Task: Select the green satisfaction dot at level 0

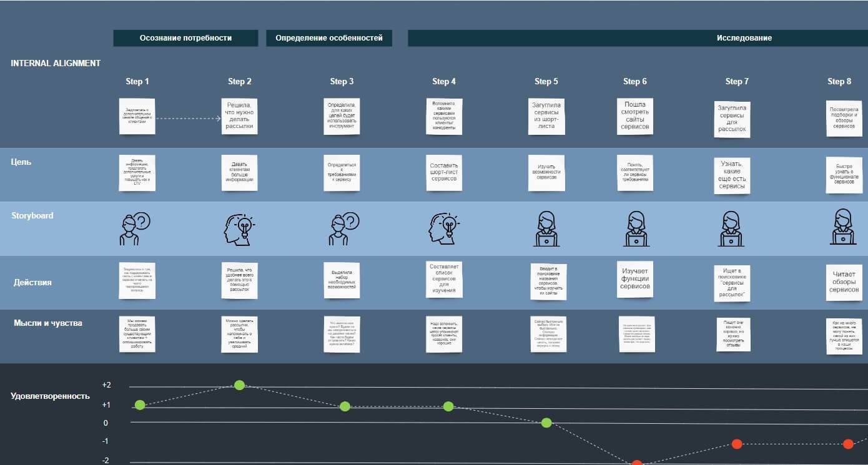Action: [546, 423]
